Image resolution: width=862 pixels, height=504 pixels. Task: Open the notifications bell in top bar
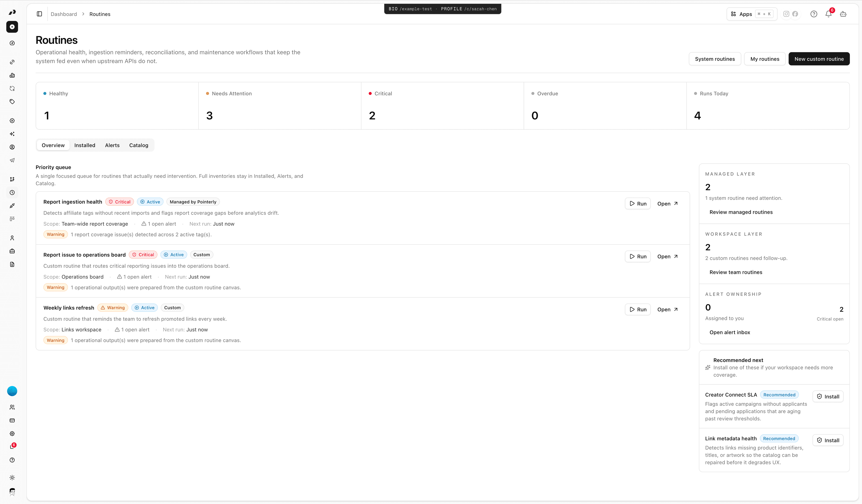pyautogui.click(x=829, y=14)
